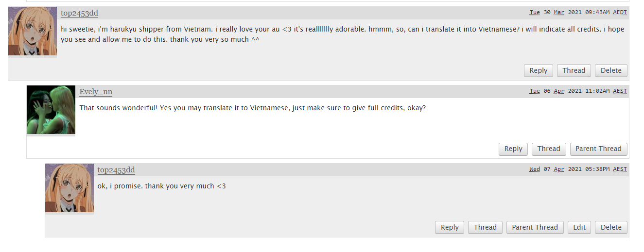Reply to the Vietnamese translation request comment
The width and height of the screenshot is (644, 252).
tap(539, 70)
